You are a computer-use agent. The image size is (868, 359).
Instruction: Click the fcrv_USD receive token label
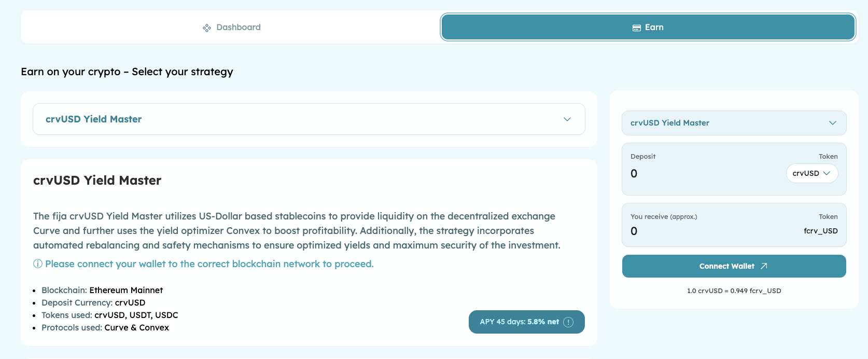pyautogui.click(x=820, y=231)
